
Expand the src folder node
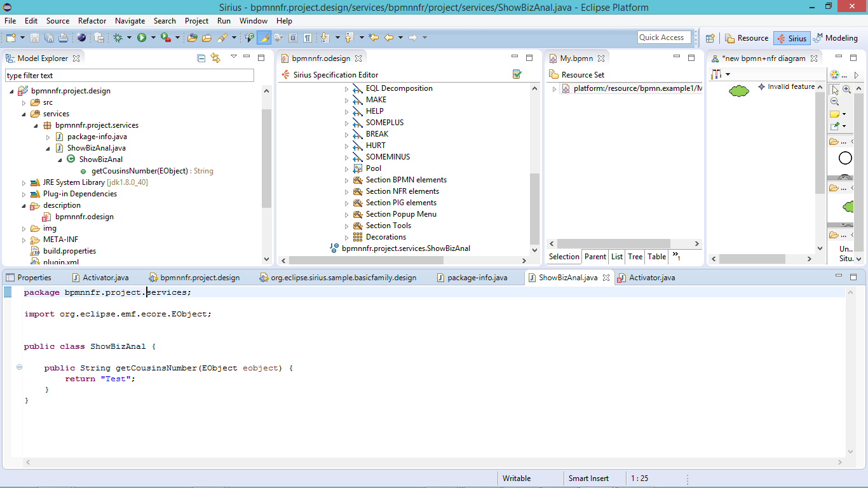click(24, 102)
